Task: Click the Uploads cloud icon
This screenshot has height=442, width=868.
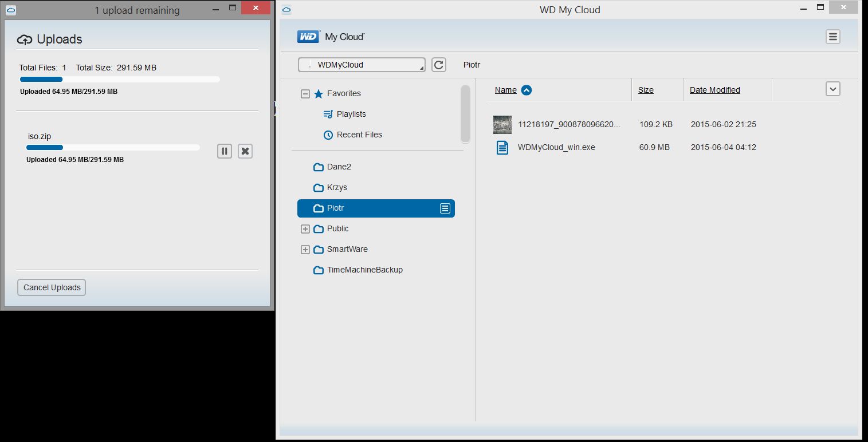Action: coord(25,40)
